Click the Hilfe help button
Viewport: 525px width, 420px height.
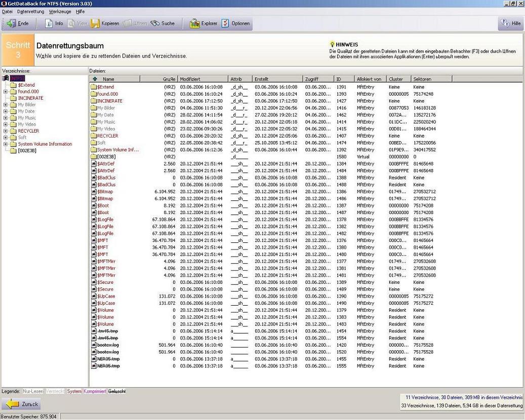pyautogui.click(x=510, y=23)
